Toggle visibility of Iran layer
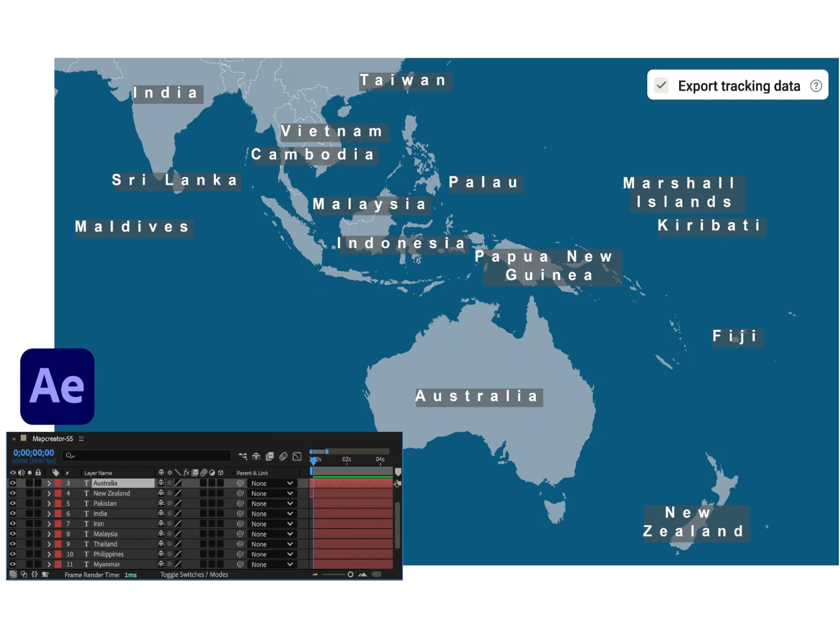Image resolution: width=840 pixels, height=626 pixels. 13,523
